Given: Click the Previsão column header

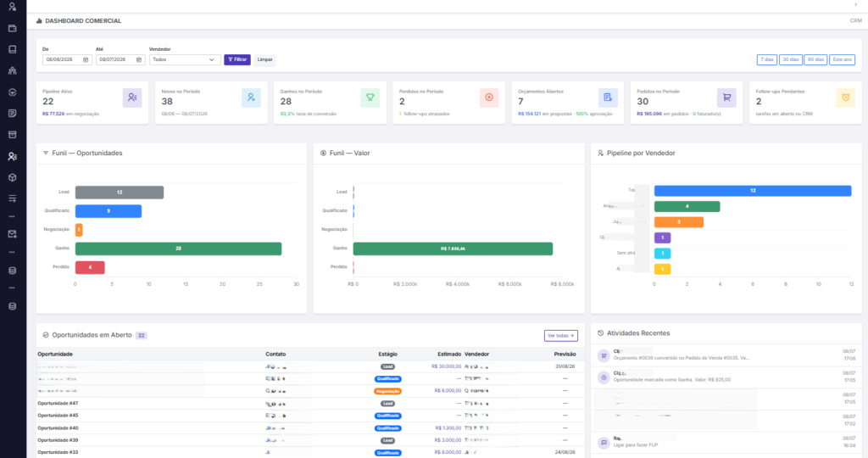Looking at the screenshot, I should tap(565, 355).
